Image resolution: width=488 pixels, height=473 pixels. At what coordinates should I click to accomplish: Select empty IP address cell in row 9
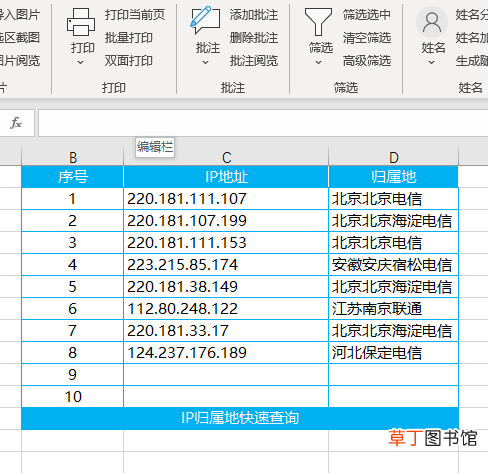pos(226,375)
